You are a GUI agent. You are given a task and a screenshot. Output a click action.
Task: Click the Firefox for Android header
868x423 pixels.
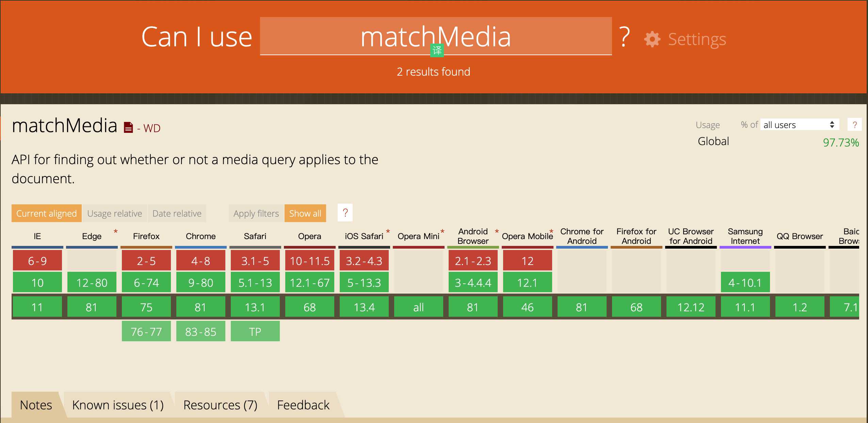click(637, 236)
